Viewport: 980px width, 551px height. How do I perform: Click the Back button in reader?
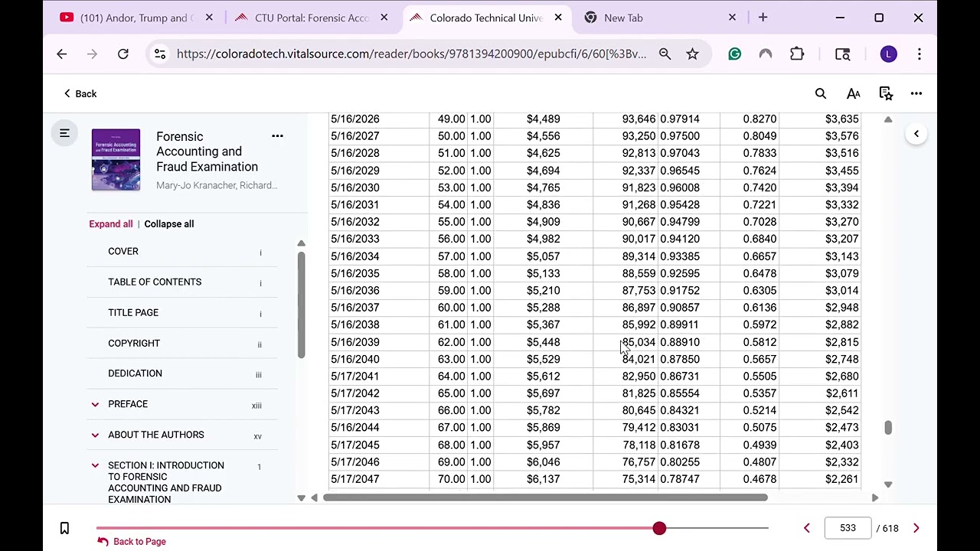[x=80, y=93]
